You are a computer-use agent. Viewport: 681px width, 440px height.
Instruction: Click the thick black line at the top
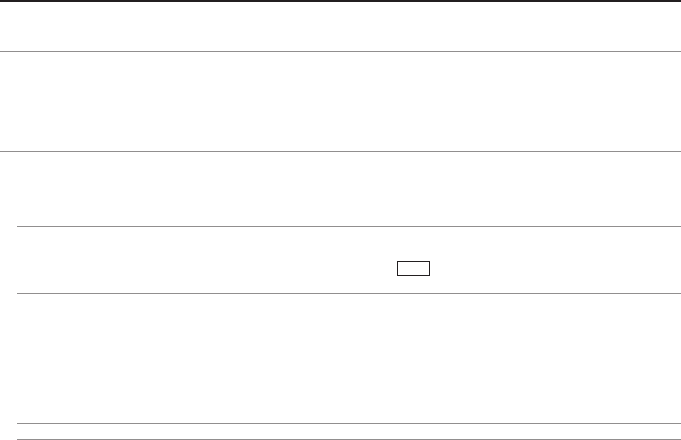click(340, 1)
